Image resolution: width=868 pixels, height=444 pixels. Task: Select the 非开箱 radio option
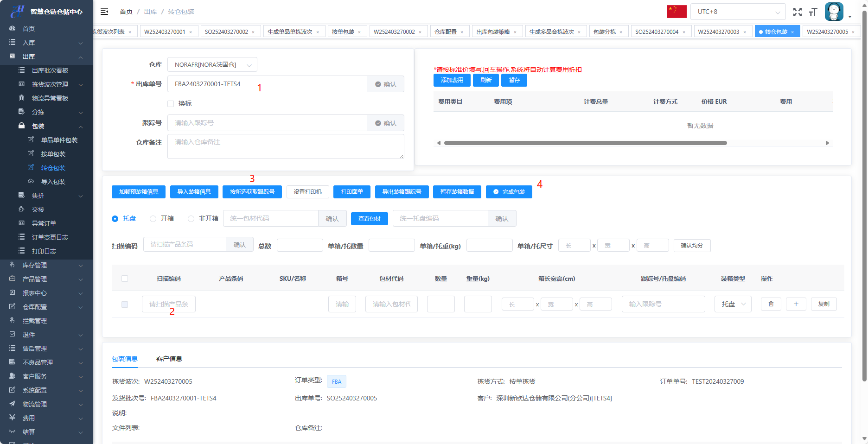coord(191,219)
